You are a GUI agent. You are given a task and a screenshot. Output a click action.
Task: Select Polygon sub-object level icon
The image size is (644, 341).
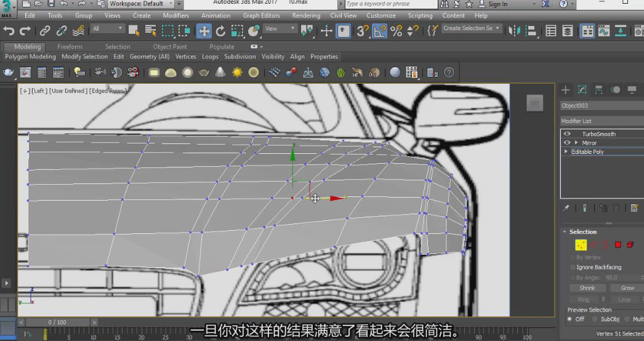pyautogui.click(x=618, y=245)
